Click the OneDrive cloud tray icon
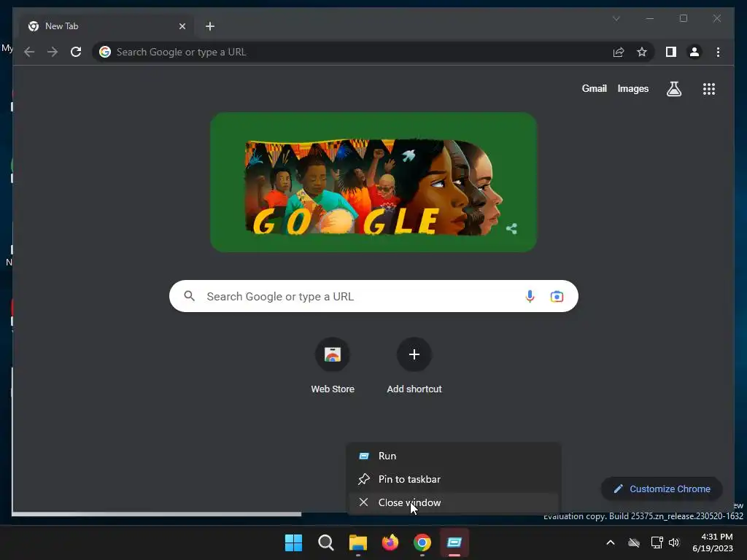 click(x=634, y=542)
